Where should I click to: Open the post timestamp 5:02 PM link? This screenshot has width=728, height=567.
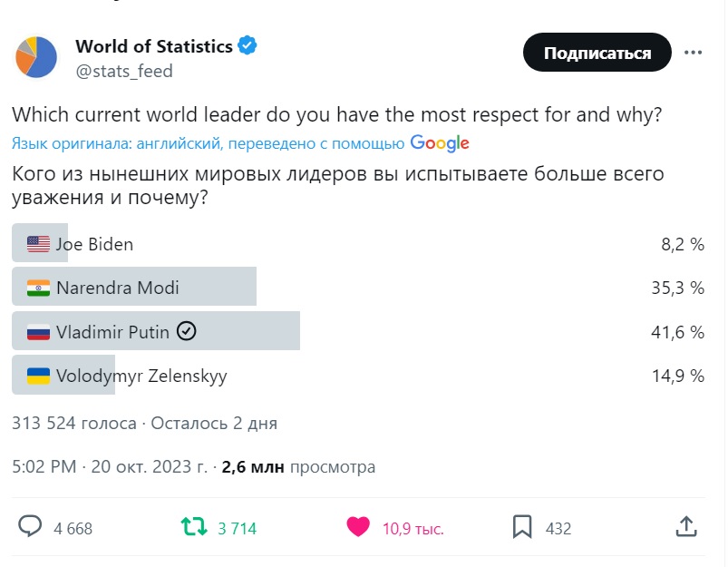45,467
